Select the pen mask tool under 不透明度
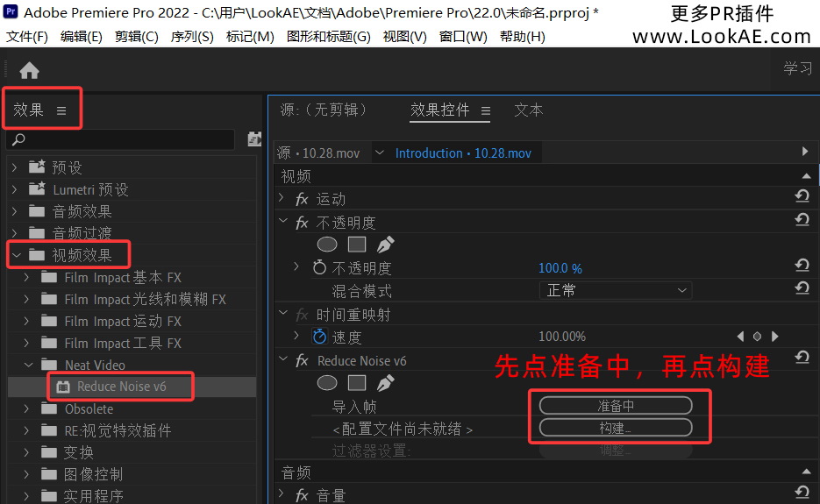The image size is (820, 504). coord(385,245)
